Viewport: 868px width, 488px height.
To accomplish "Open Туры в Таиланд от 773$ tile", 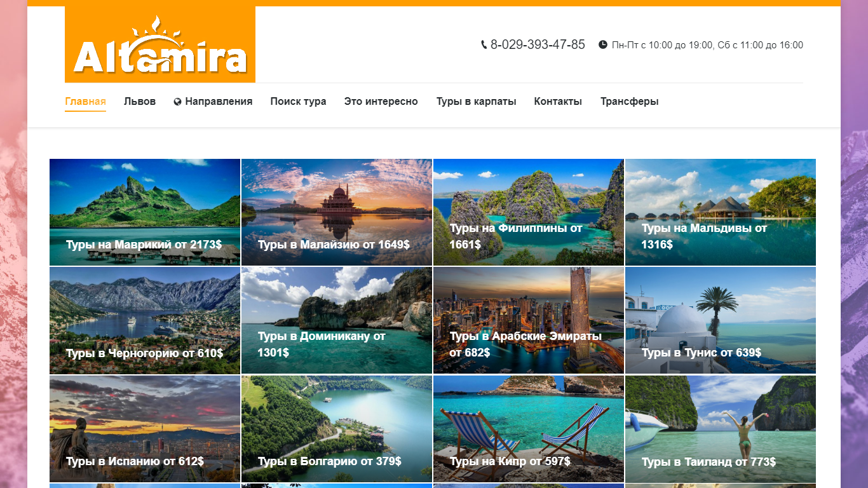I will click(x=721, y=429).
